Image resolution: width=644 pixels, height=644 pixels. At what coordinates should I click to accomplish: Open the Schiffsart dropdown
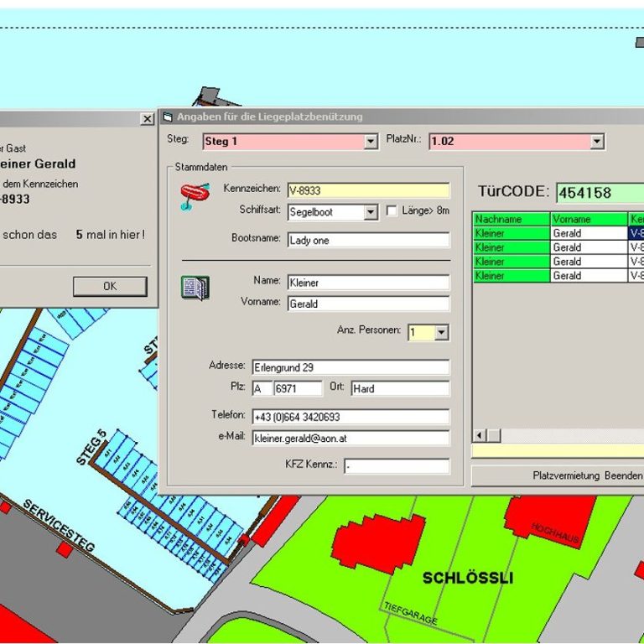point(371,213)
